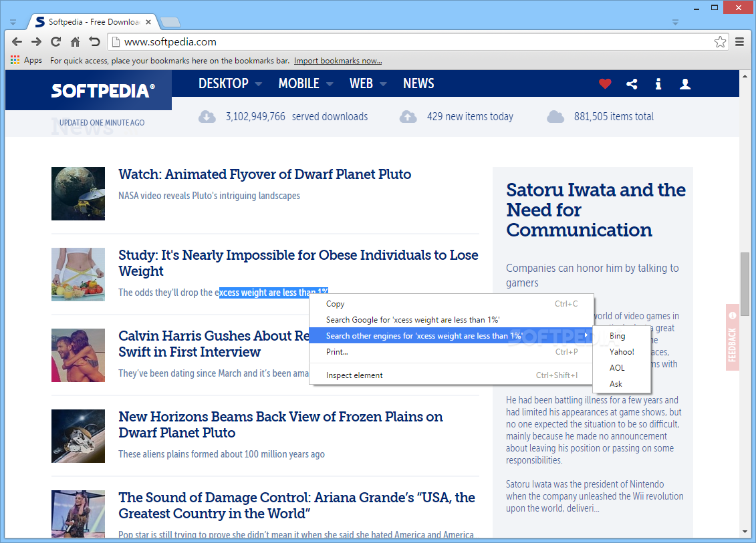Screen dimensions: 756x543
Task: Click the tab strip dropdown arrow at left
Action: click(13, 23)
